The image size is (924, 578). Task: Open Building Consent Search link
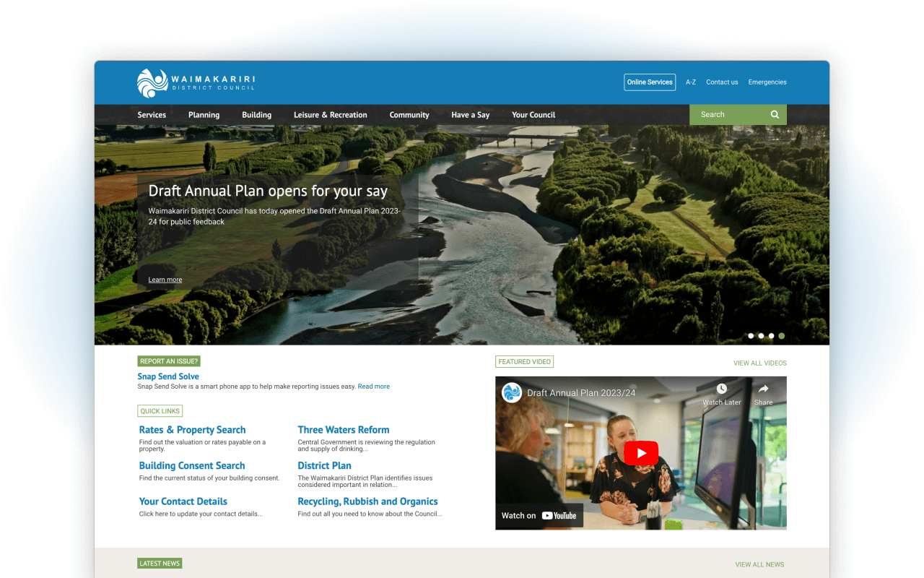(192, 466)
